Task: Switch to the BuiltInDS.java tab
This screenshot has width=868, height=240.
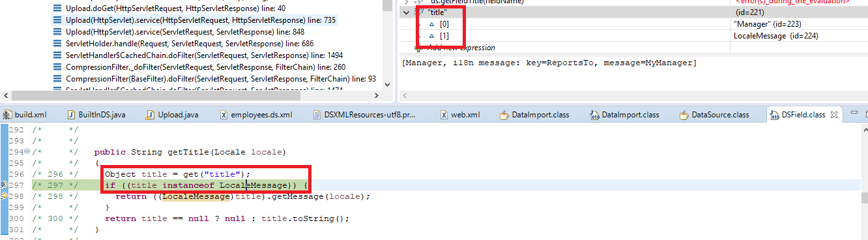Action: [96, 115]
